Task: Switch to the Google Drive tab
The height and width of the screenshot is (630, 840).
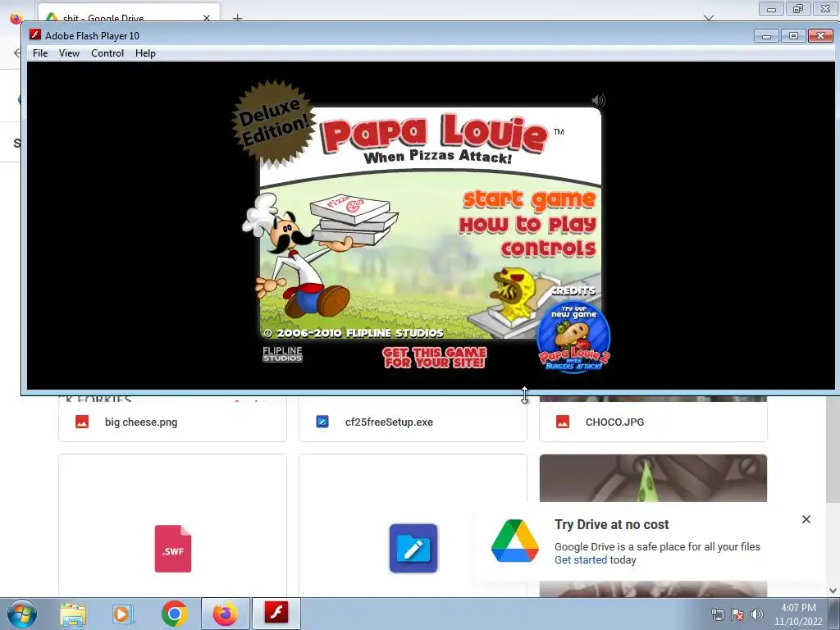Action: (129, 15)
